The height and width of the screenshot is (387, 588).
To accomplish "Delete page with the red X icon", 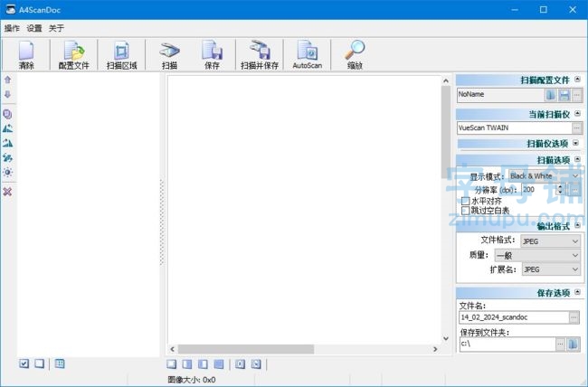I will pos(7,192).
